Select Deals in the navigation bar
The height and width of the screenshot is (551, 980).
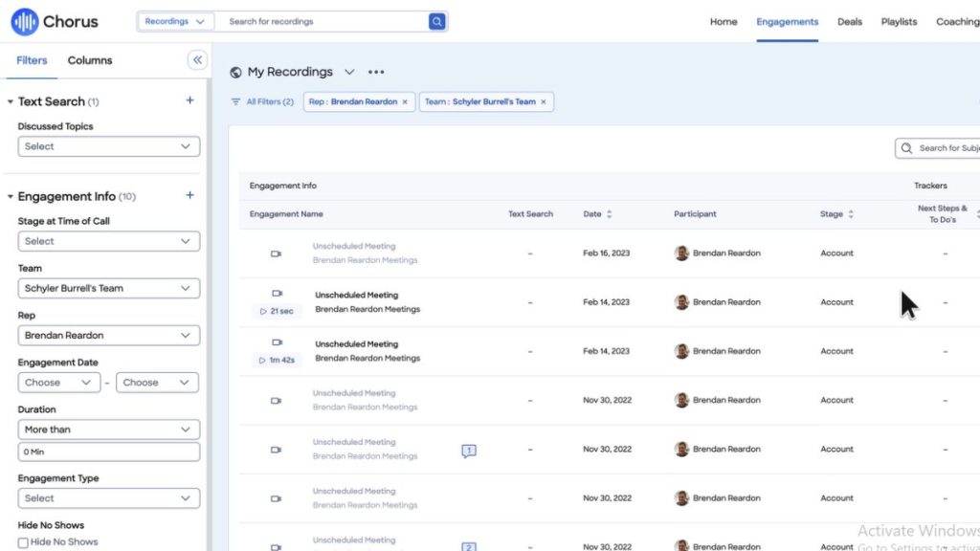coord(849,21)
